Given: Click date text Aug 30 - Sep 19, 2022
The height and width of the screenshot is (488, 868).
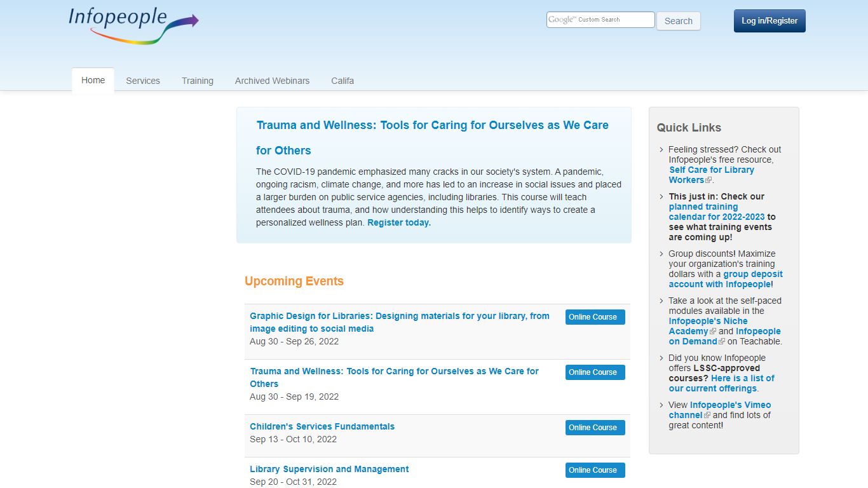Looking at the screenshot, I should [x=294, y=396].
